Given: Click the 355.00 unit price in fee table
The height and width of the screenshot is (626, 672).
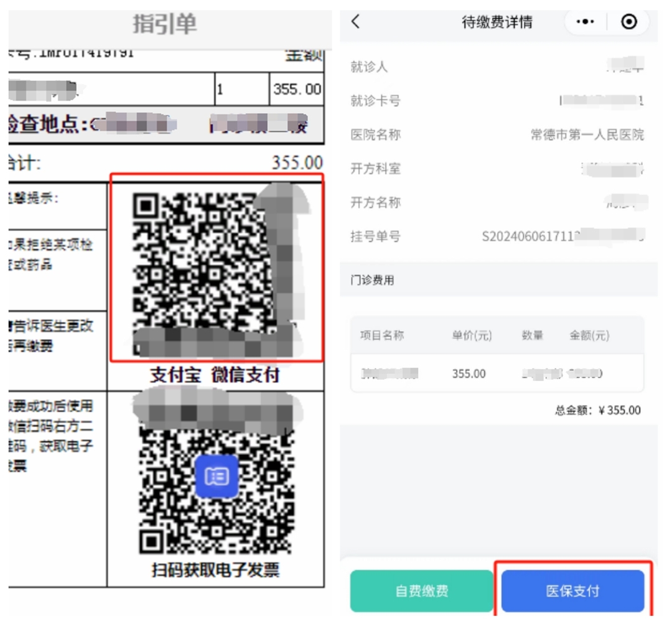Looking at the screenshot, I should coord(469,373).
